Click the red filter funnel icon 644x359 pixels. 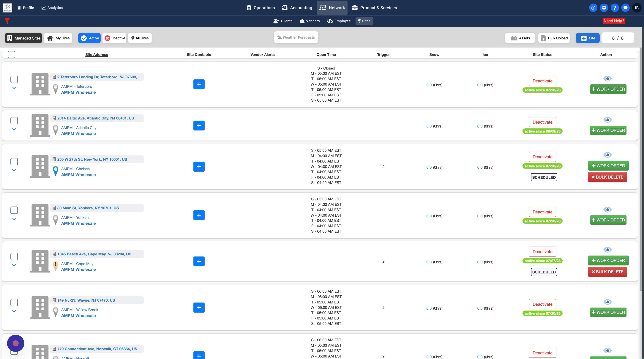click(x=7, y=21)
